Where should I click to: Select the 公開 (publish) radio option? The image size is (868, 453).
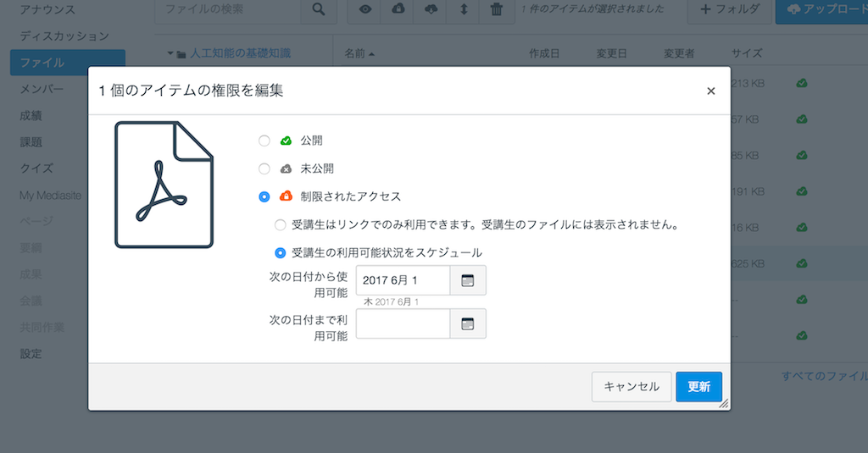264,141
